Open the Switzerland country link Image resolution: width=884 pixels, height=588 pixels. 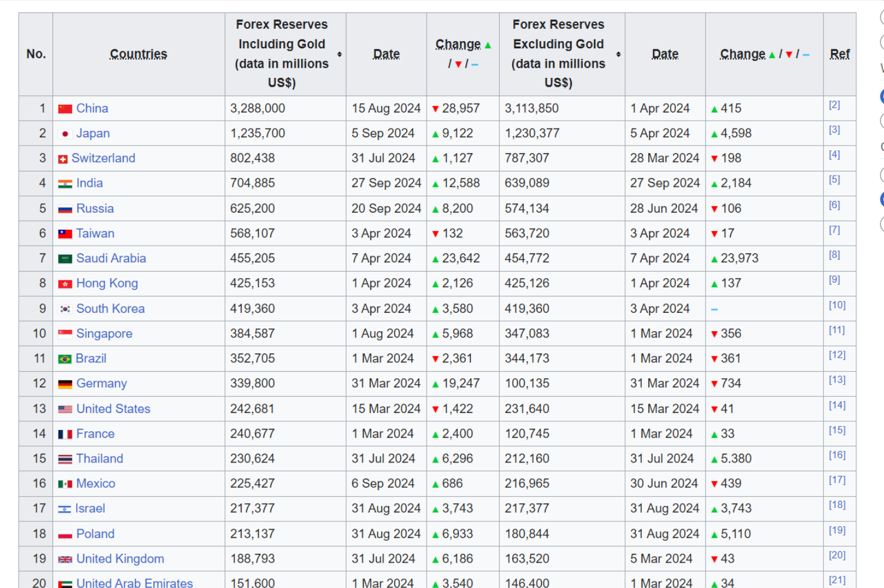click(x=103, y=158)
